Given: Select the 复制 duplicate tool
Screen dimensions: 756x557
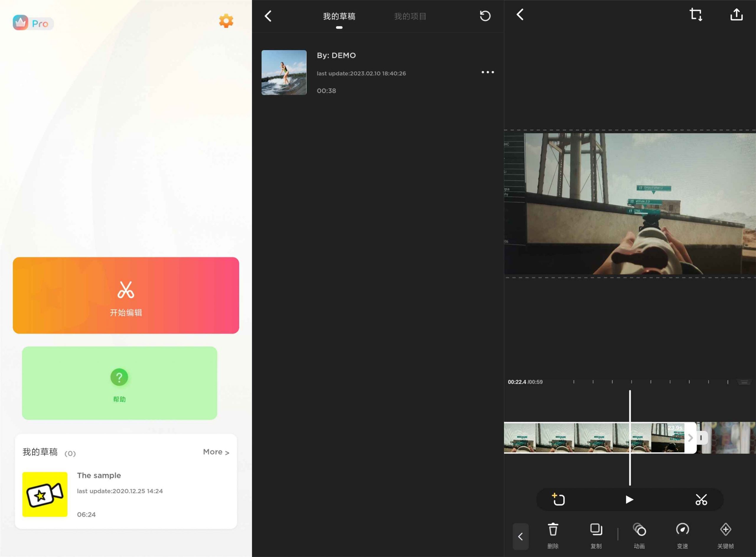Looking at the screenshot, I should tap(596, 534).
